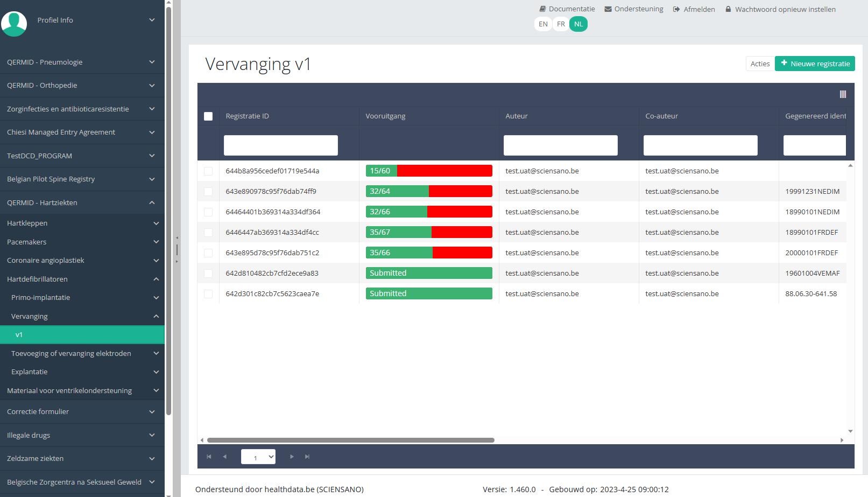
Task: Open Documentatie book icon link
Action: point(542,9)
